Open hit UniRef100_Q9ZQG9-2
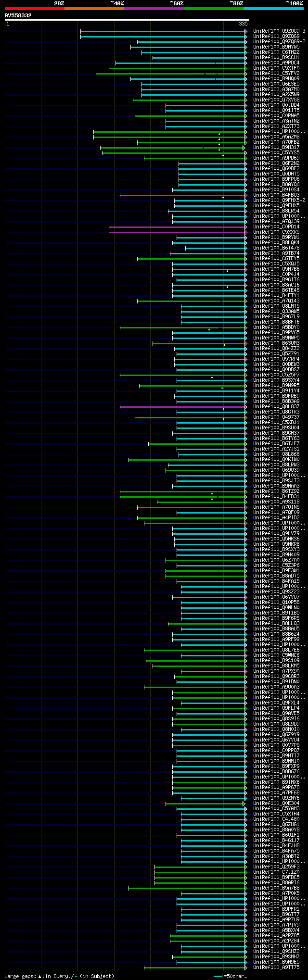 [280, 41]
